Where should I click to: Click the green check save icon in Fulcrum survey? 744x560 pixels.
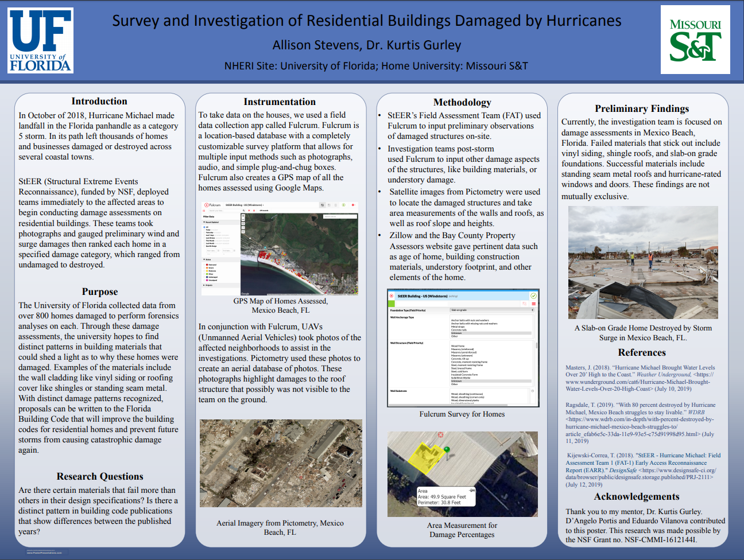click(533, 296)
